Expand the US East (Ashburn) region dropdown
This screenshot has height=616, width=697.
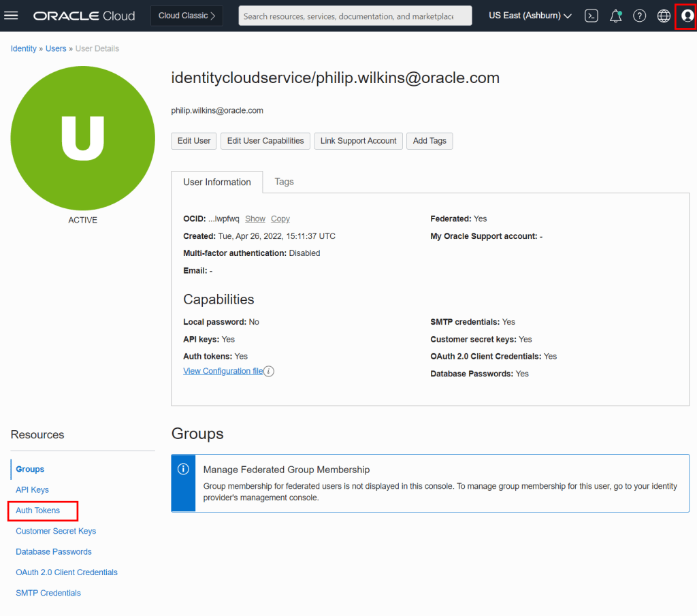click(x=530, y=16)
